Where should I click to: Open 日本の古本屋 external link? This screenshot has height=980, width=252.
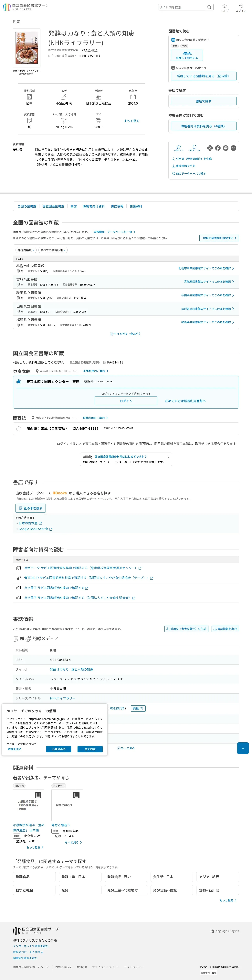tap(30, 523)
